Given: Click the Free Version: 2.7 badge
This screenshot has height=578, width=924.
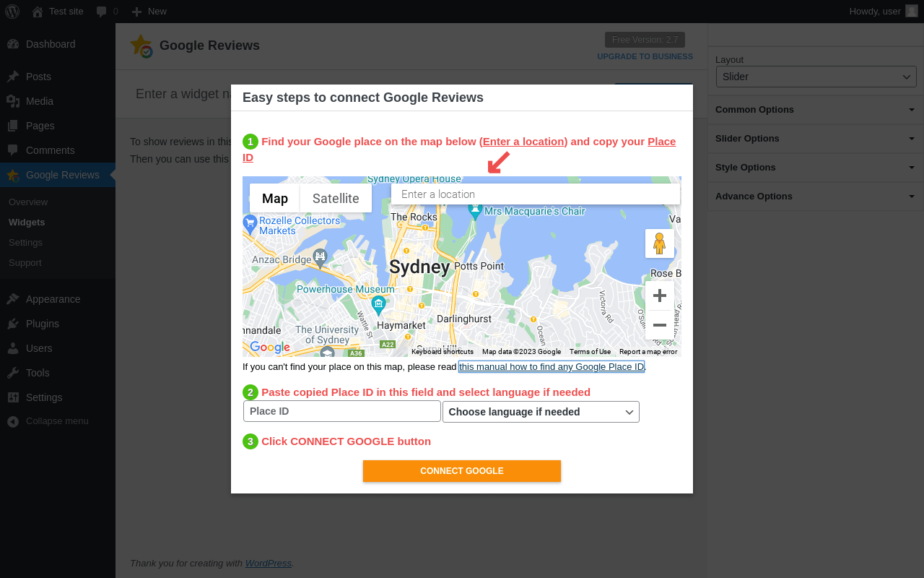Looking at the screenshot, I should pos(645,40).
